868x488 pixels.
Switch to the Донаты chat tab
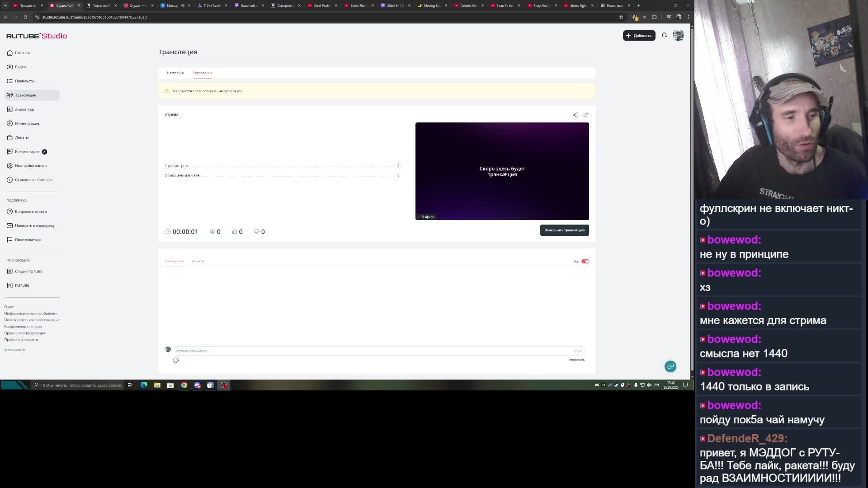point(198,261)
